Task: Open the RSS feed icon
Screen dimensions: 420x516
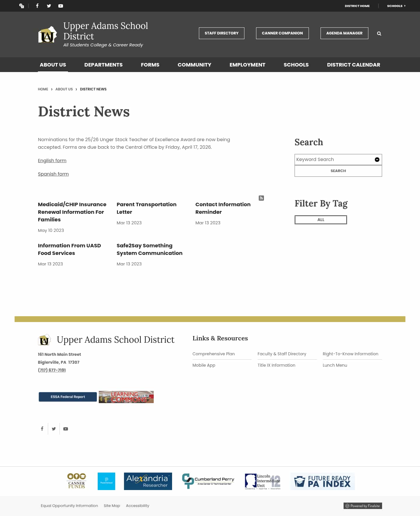Action: coord(261,198)
